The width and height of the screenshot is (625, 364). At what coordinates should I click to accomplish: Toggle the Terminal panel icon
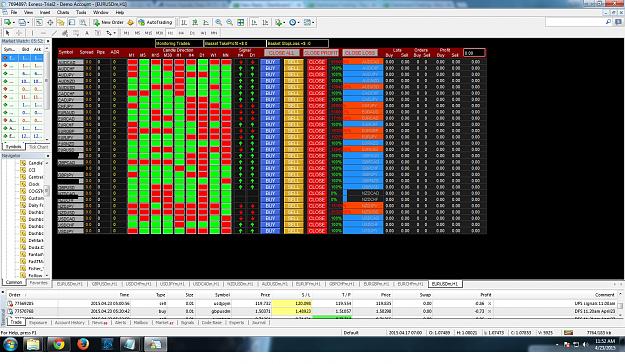[72, 22]
